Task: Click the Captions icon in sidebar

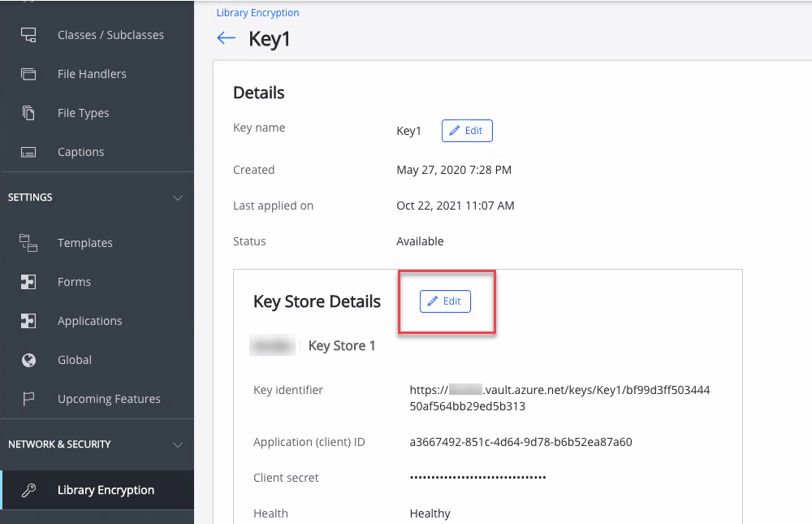Action: coord(28,152)
